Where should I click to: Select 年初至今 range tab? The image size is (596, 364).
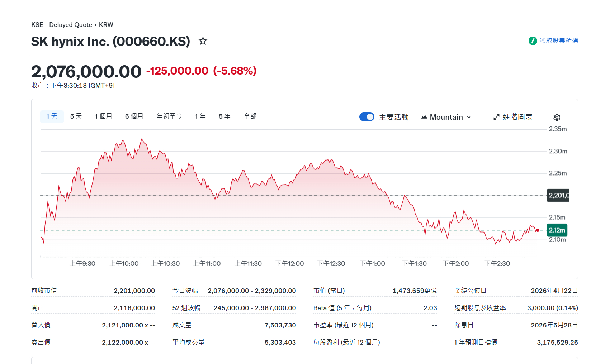tap(169, 116)
